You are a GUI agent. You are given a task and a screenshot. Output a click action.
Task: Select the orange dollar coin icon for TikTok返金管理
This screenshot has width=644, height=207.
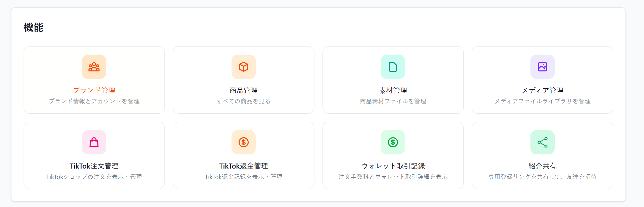coord(243,142)
